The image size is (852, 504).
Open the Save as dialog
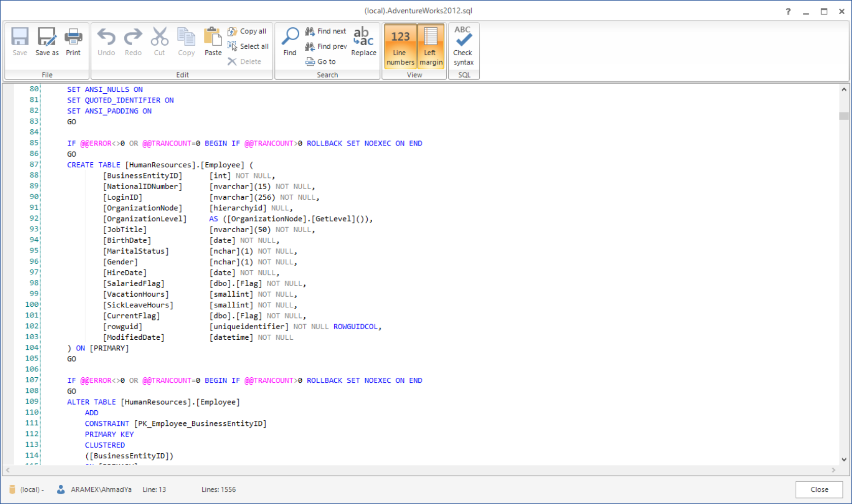(46, 42)
